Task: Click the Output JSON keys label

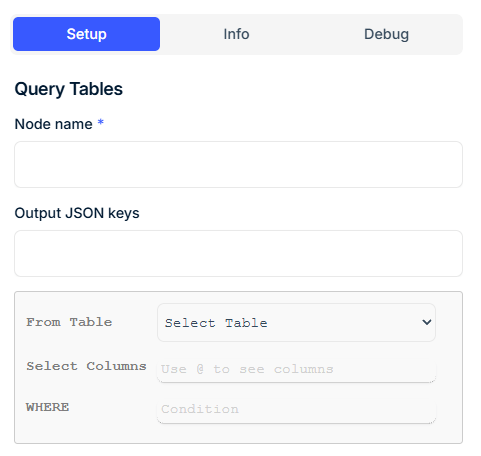Action: pos(77,213)
